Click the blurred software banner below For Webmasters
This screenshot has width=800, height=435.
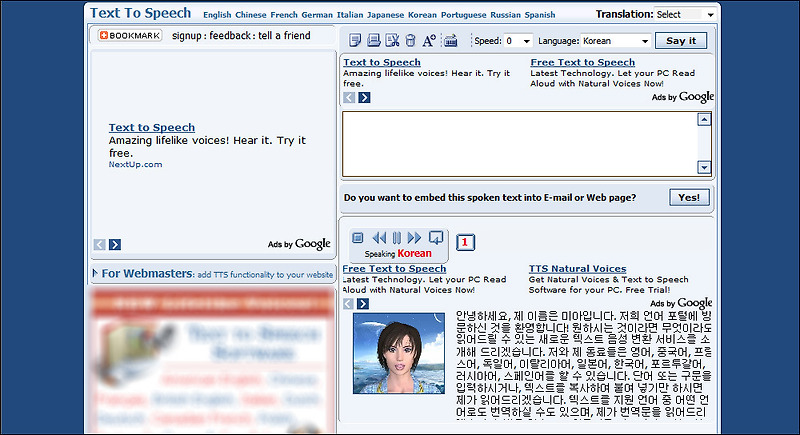tap(213, 361)
